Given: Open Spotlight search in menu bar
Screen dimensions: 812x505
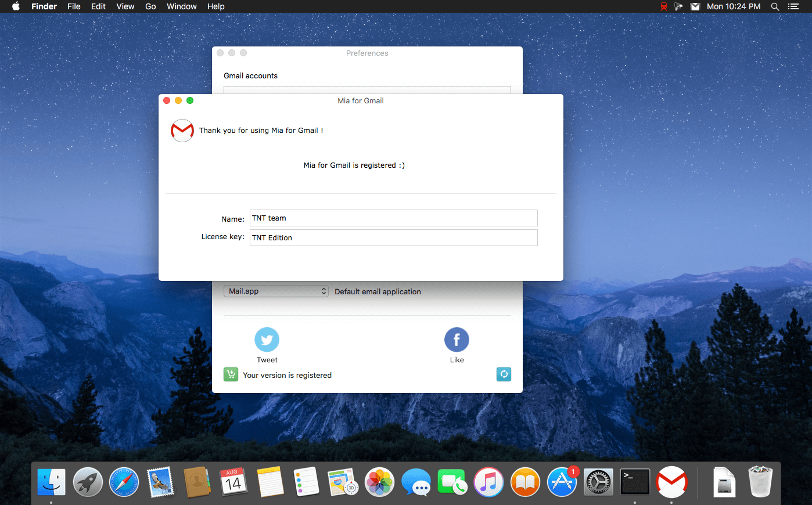Looking at the screenshot, I should 775,6.
